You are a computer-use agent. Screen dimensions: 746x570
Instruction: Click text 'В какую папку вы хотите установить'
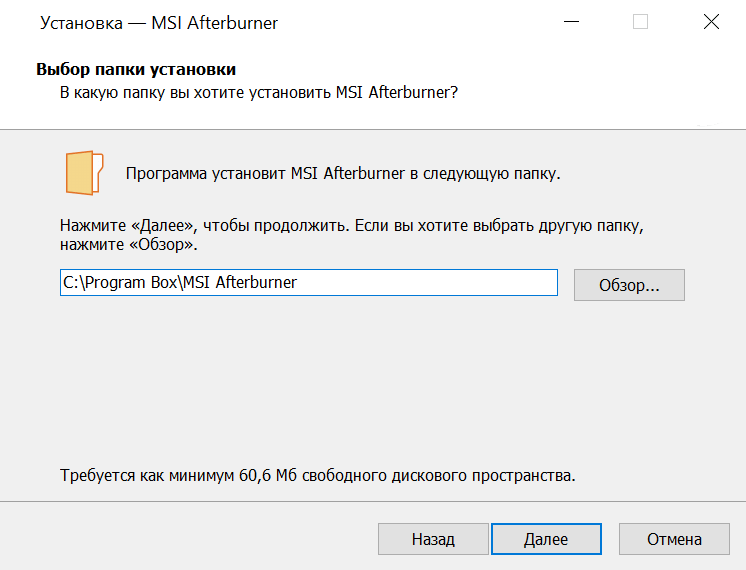[x=197, y=92]
